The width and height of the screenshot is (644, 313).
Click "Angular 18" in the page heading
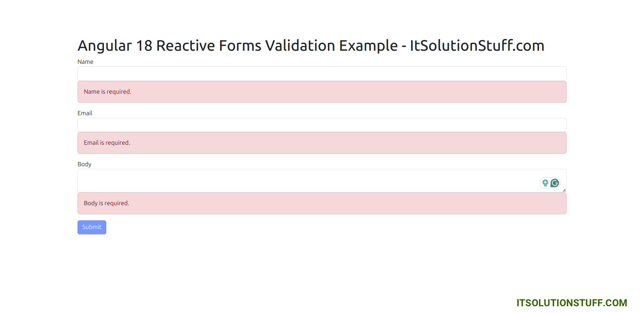coord(115,46)
